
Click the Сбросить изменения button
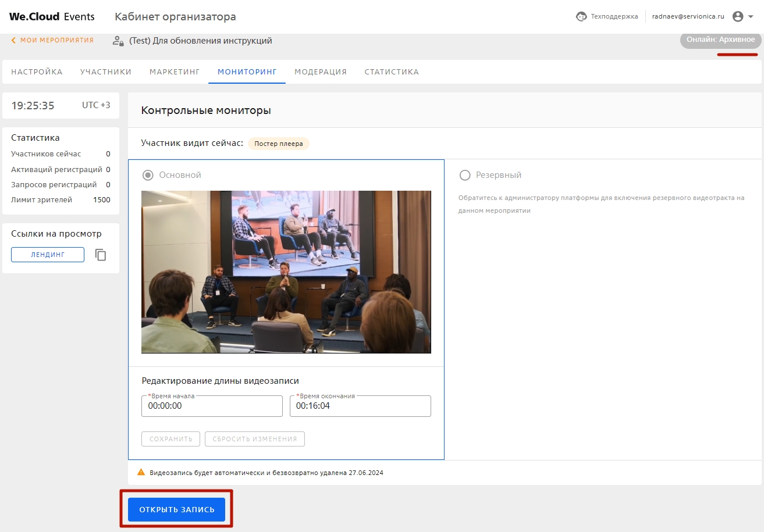(255, 439)
